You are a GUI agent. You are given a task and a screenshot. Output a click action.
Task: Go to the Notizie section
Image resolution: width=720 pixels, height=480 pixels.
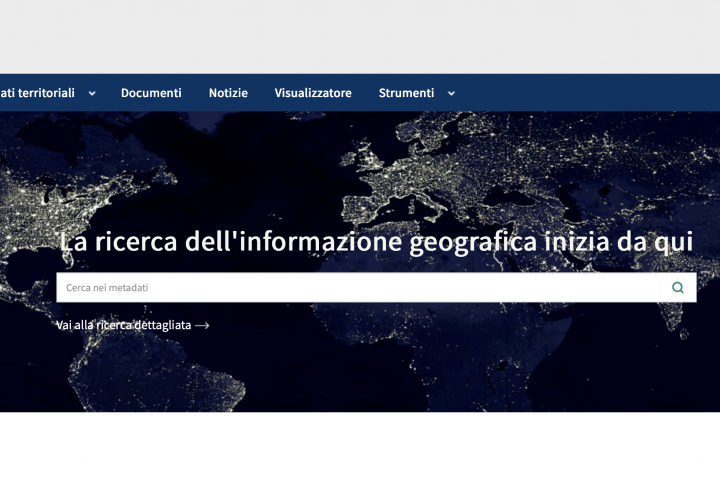coord(228,93)
